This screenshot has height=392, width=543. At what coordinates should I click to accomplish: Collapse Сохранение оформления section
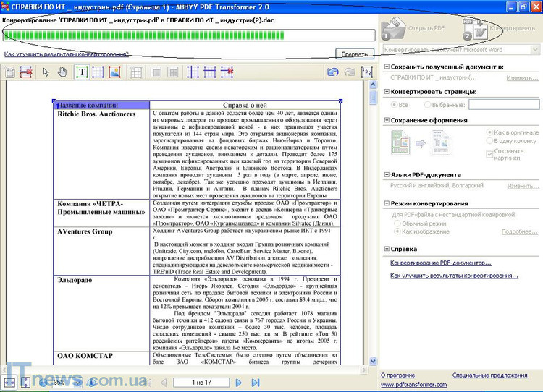point(387,120)
